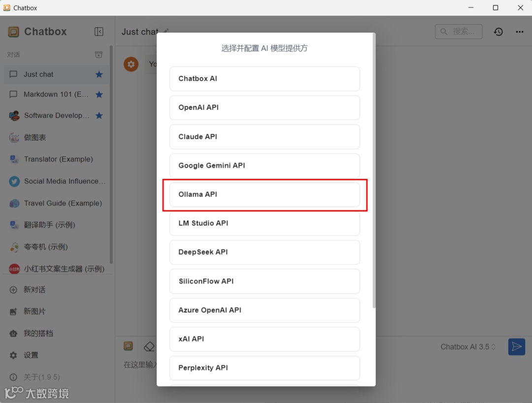Start a new chat via 新对话
This screenshot has height=403, width=532.
[x=56, y=290]
